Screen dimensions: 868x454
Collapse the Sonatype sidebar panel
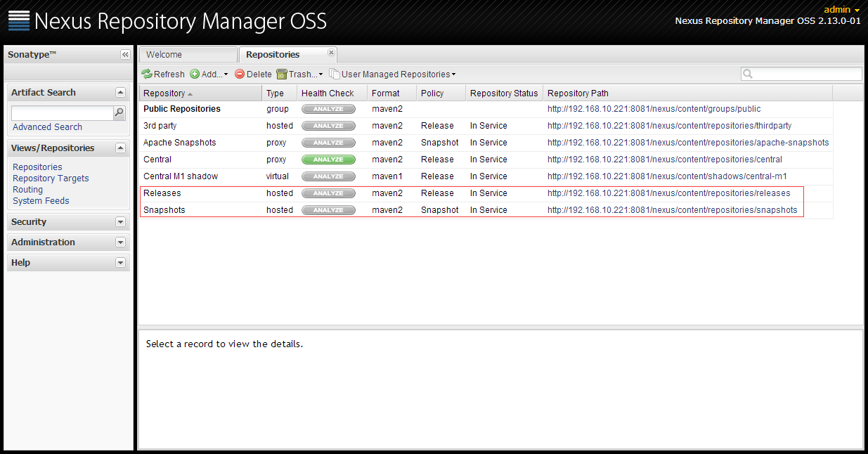(125, 55)
